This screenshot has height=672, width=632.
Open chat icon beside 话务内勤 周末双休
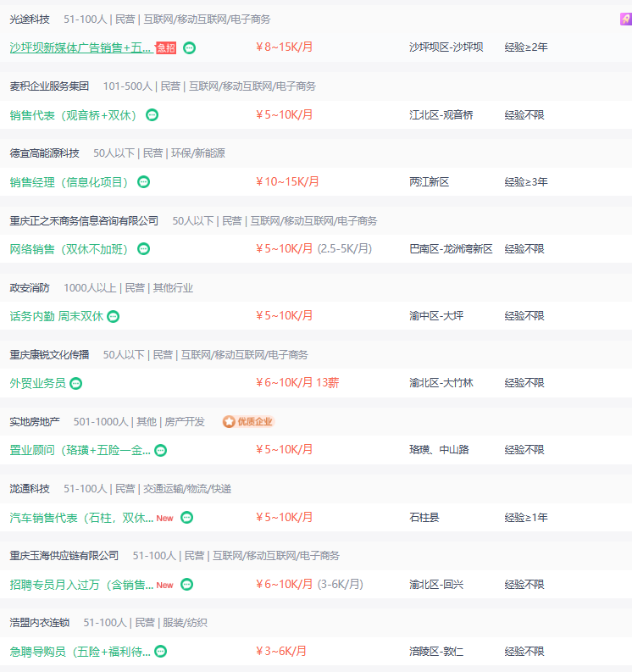pyautogui.click(x=114, y=317)
